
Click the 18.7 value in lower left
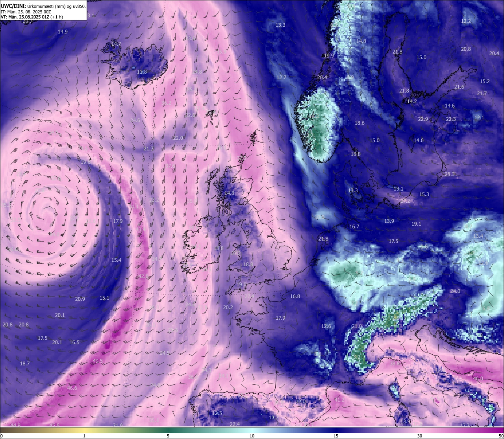(x=25, y=364)
